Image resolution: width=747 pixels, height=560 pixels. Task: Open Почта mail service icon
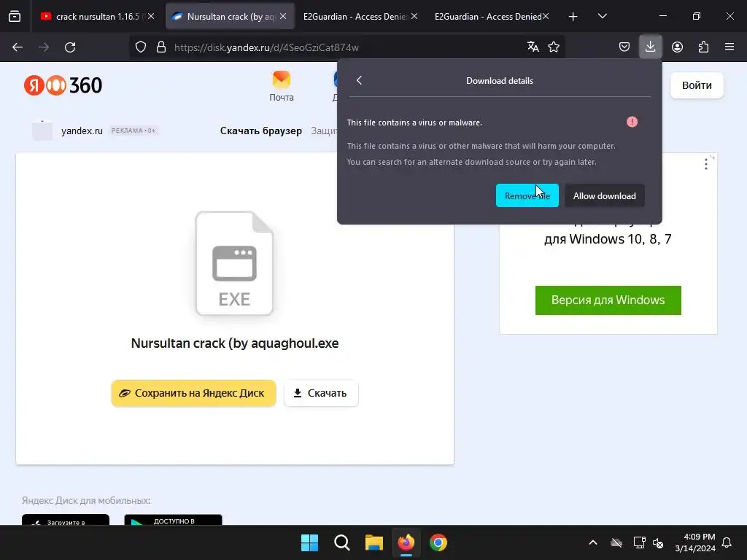click(x=282, y=87)
